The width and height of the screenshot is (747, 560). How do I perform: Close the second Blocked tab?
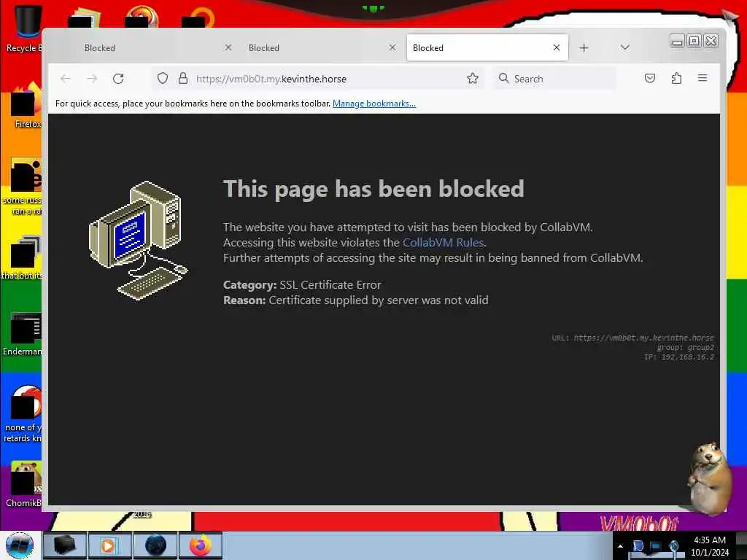click(392, 47)
